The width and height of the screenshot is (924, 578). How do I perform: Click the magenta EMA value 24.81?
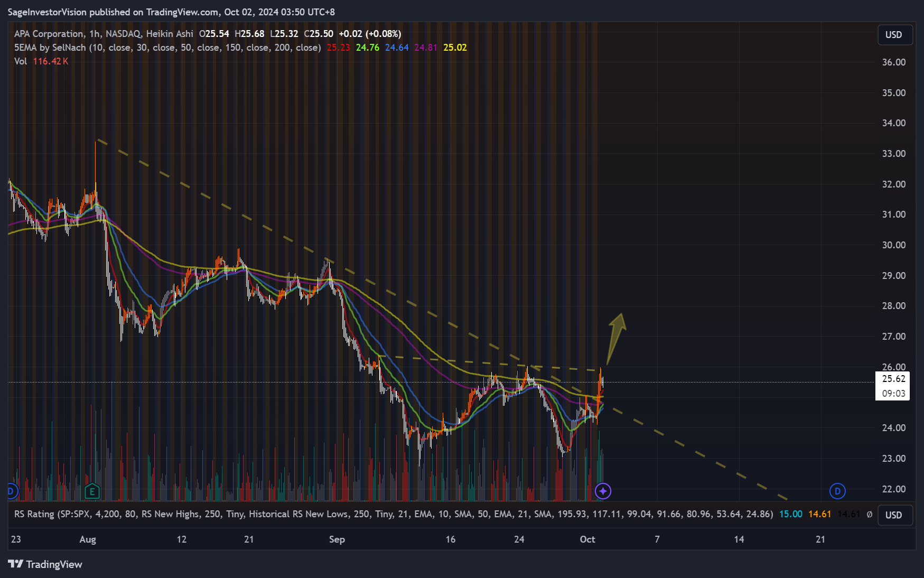(426, 48)
